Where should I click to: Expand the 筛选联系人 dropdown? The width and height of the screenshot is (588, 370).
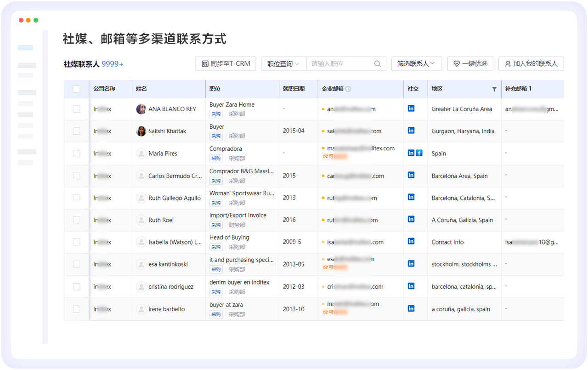[416, 64]
